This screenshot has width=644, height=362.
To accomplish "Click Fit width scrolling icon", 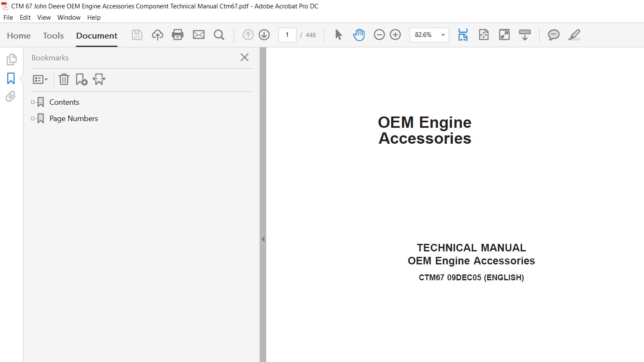I will point(463,35).
